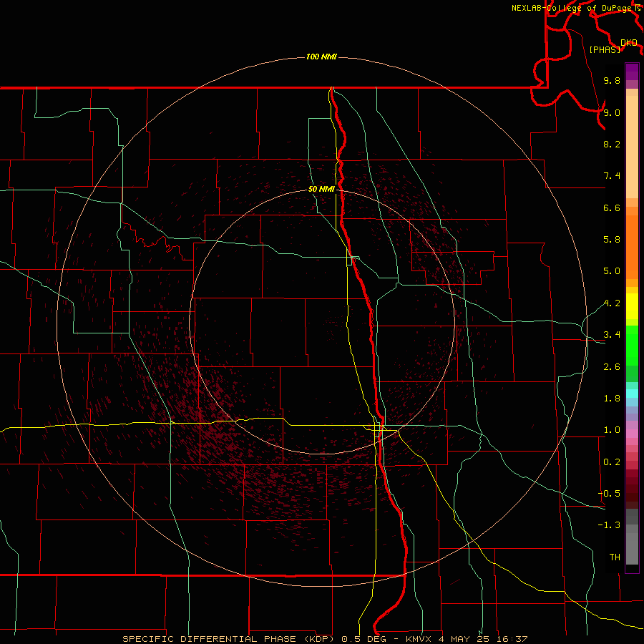
Task: Click the 5.0 value on the color scale
Action: click(612, 271)
